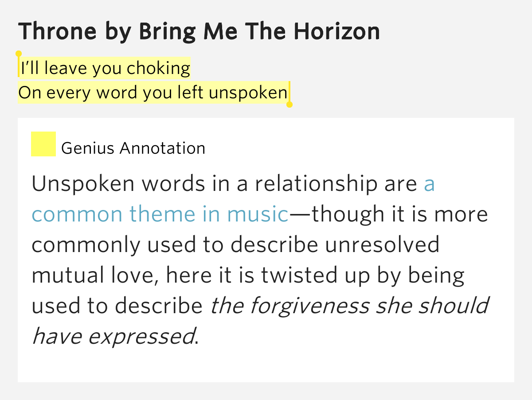The width and height of the screenshot is (532, 400).
Task: Select the highlighted lyric "I'll leave you choking"
Action: pos(105,68)
